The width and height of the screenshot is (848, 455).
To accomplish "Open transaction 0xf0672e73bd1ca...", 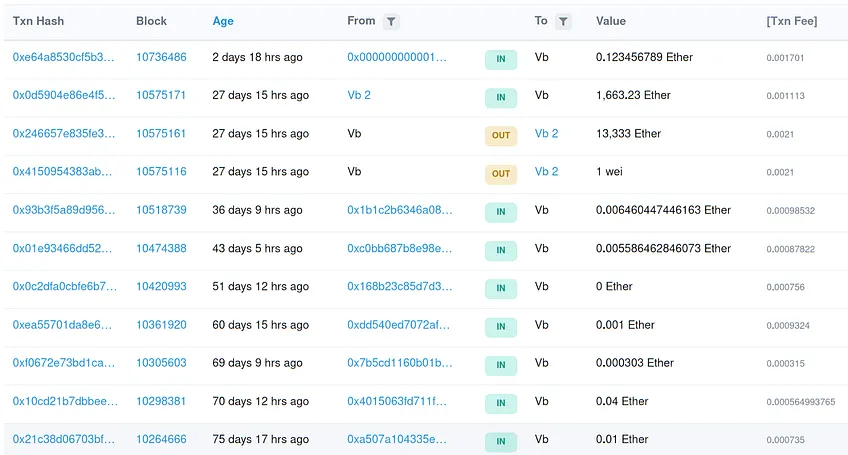I will [64, 362].
